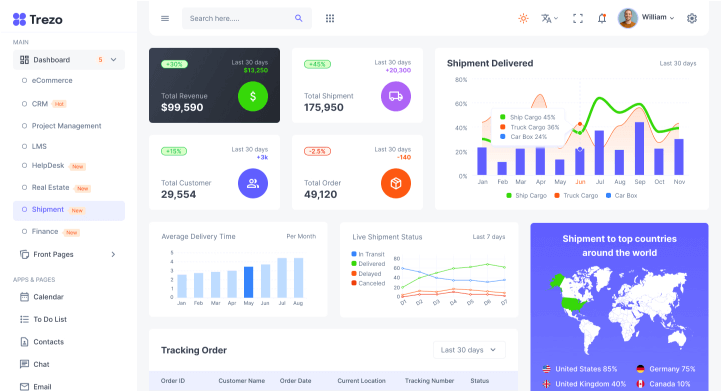The height and width of the screenshot is (391, 721).
Task: Click the green dollar Total Revenue icon
Action: point(253,97)
